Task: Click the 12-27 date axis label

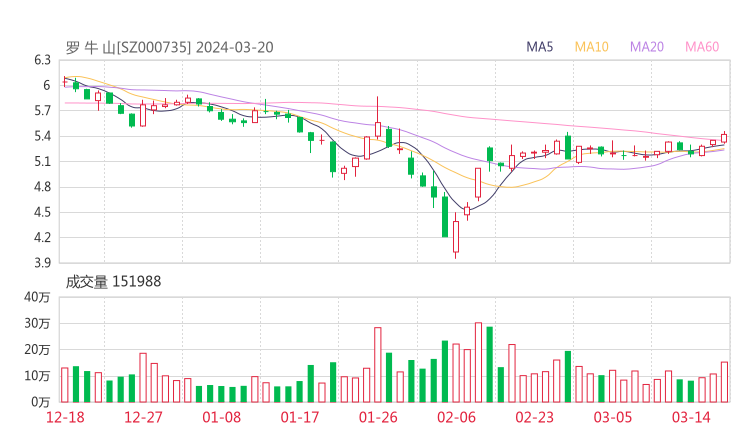Action: [x=143, y=417]
